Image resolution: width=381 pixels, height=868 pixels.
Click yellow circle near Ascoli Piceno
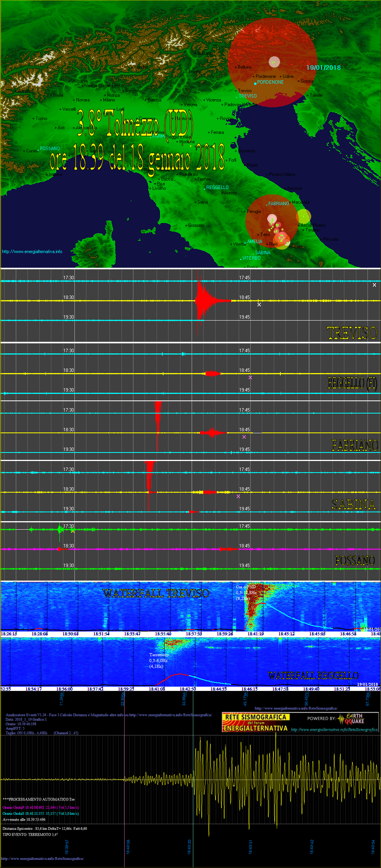(x=303, y=217)
